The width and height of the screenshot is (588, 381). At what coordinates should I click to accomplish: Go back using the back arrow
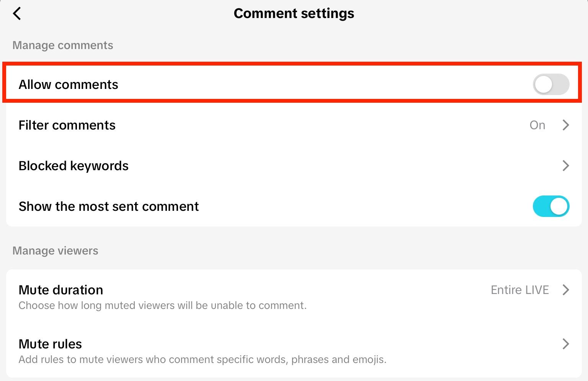pyautogui.click(x=17, y=13)
